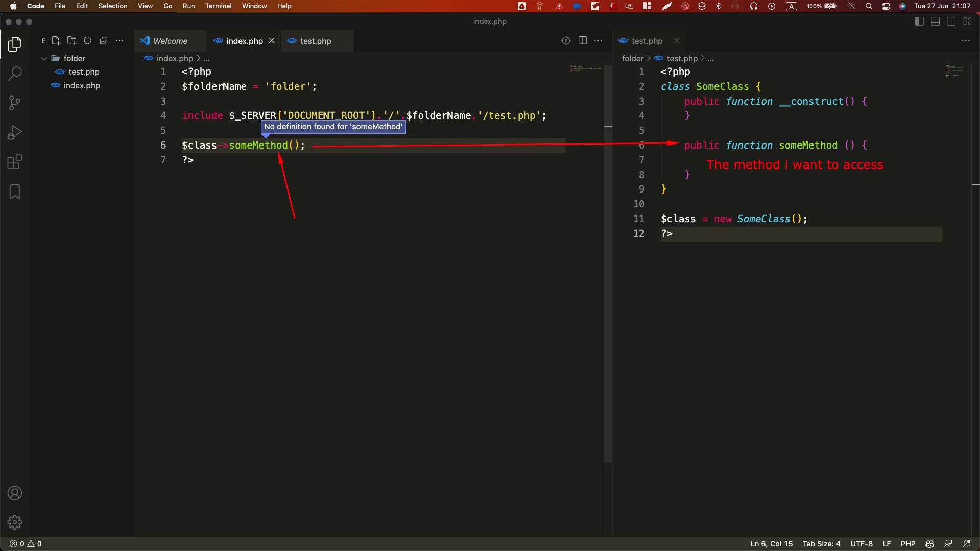Open Explorer more actions ellipsis
980x551 pixels.
[x=119, y=41]
